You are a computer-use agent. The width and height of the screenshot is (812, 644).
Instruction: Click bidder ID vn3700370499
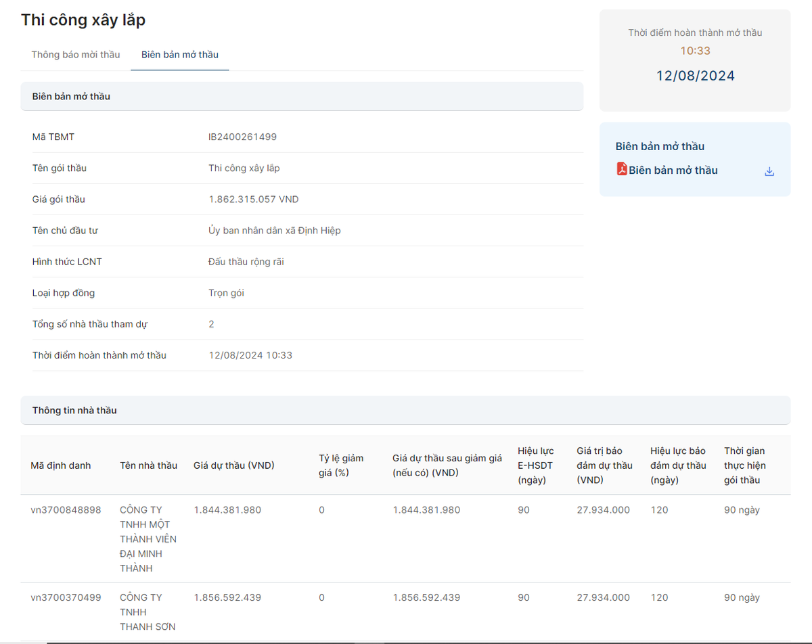(x=66, y=598)
